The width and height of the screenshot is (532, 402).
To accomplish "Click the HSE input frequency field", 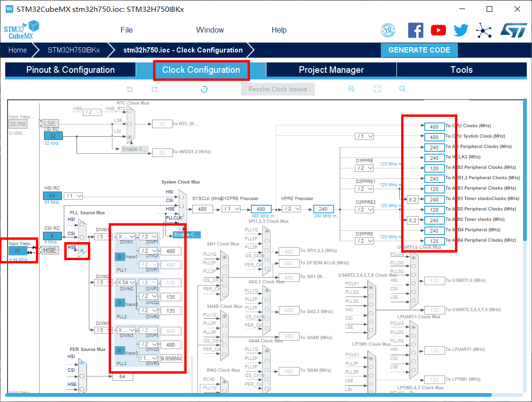I will coord(18,250).
